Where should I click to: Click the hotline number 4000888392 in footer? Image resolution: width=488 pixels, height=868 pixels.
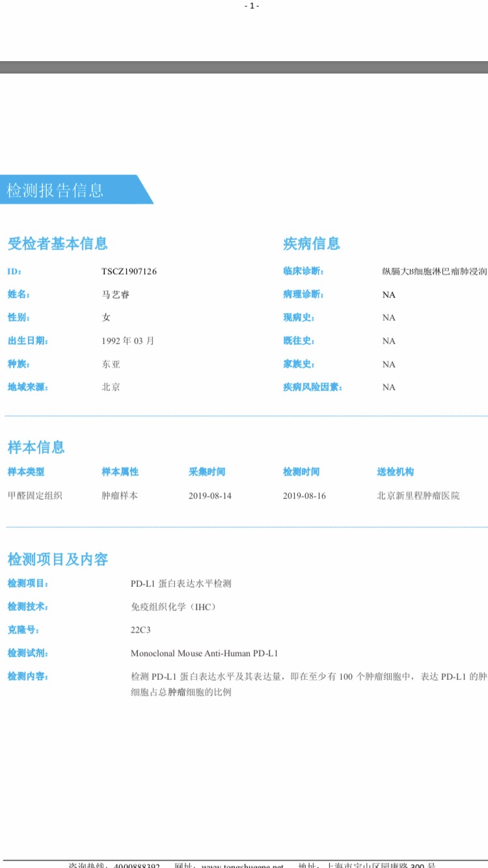[137, 865]
